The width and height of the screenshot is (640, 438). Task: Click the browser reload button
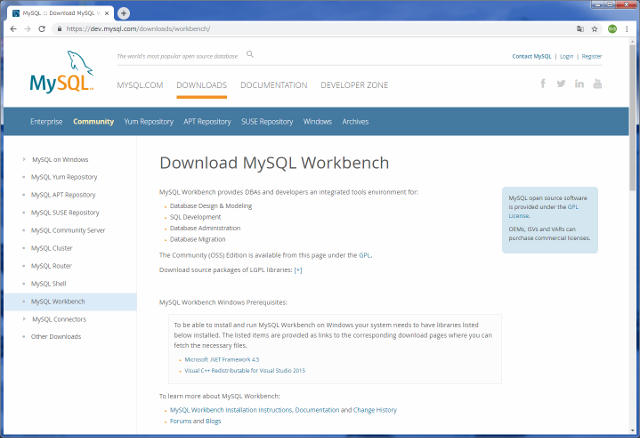coord(43,29)
